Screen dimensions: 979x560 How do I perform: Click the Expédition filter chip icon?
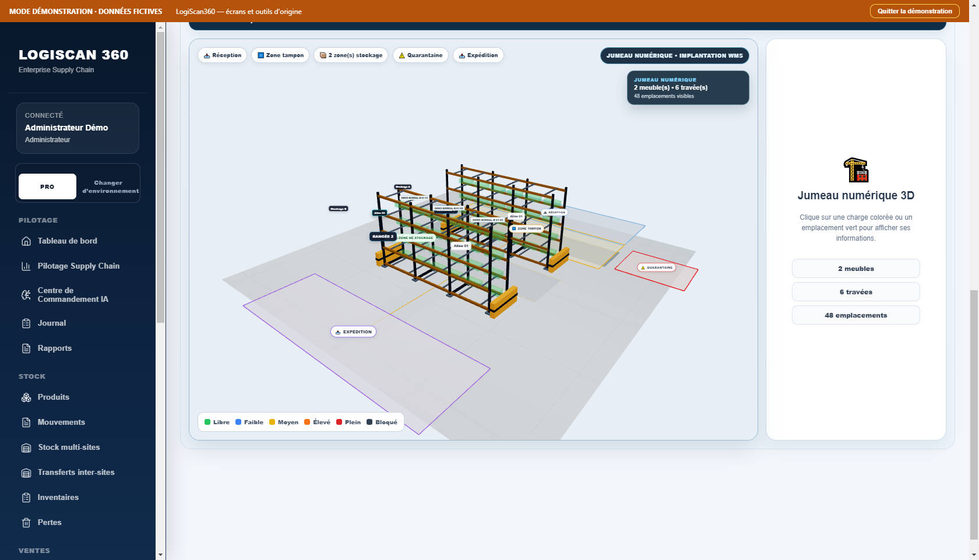coord(462,56)
